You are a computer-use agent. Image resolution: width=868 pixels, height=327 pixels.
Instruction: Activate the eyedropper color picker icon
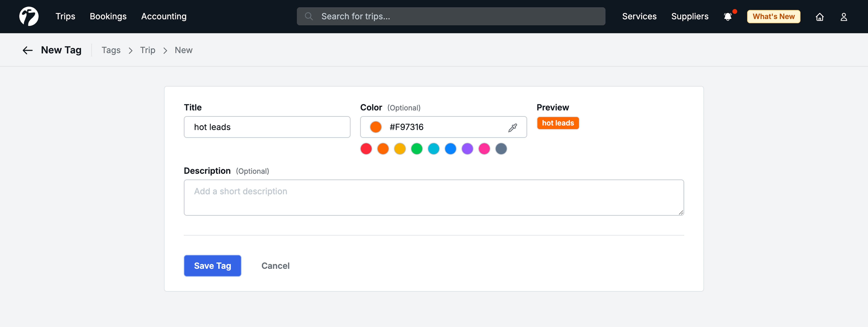click(x=512, y=127)
